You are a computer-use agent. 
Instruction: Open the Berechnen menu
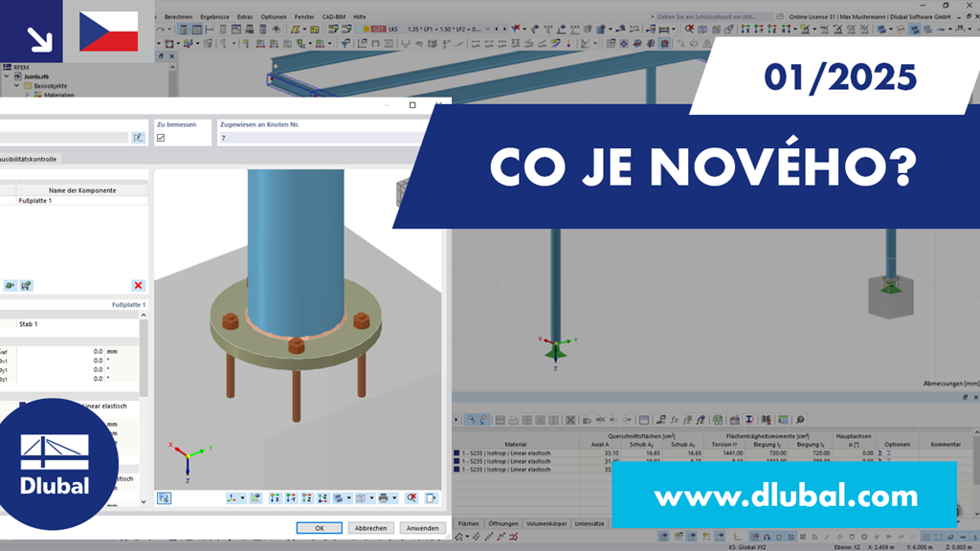click(x=178, y=17)
